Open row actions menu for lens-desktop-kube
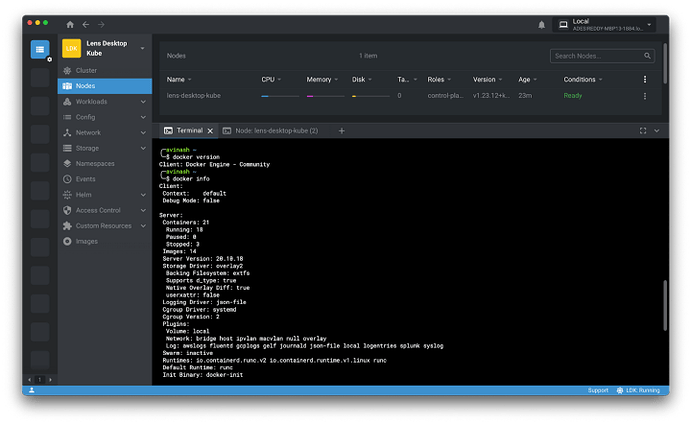This screenshot has height=424, width=690. (644, 96)
